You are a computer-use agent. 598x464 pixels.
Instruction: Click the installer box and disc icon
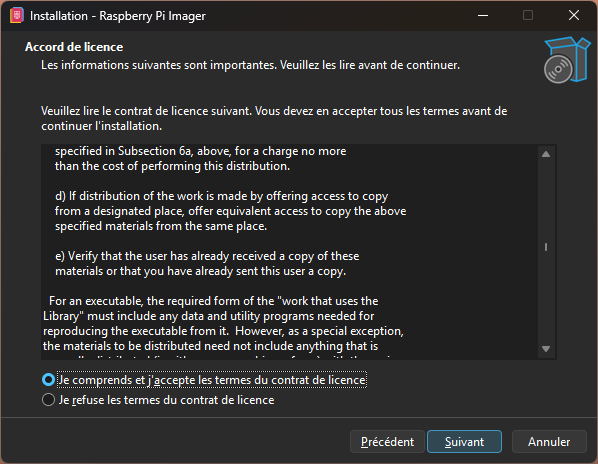(567, 60)
